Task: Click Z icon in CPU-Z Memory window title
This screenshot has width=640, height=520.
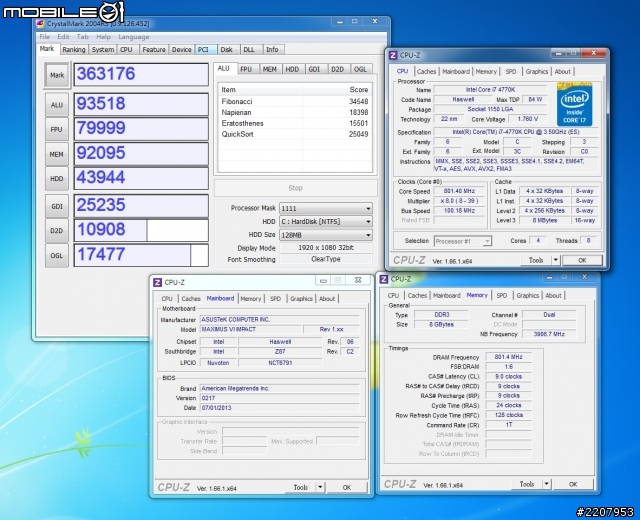Action: tap(384, 279)
